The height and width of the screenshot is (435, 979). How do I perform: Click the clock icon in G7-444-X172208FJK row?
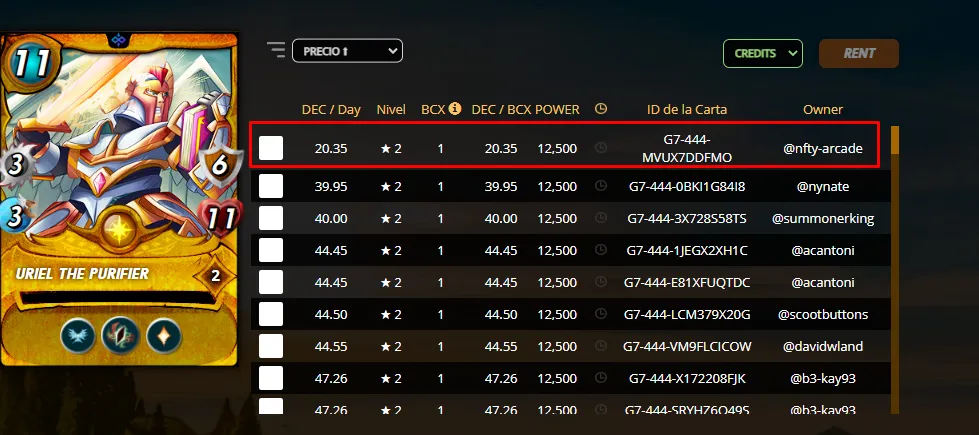pyautogui.click(x=601, y=378)
